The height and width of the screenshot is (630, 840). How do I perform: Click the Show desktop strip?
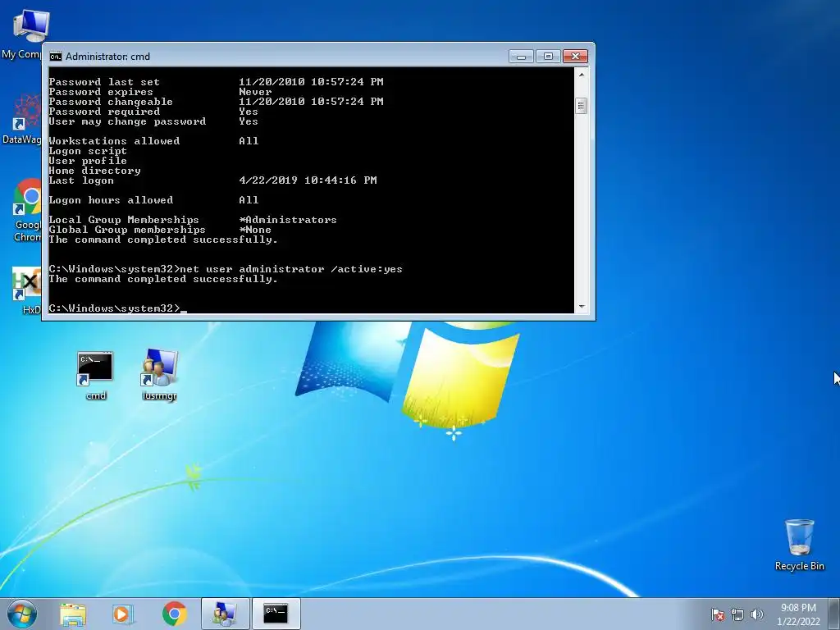(834, 614)
